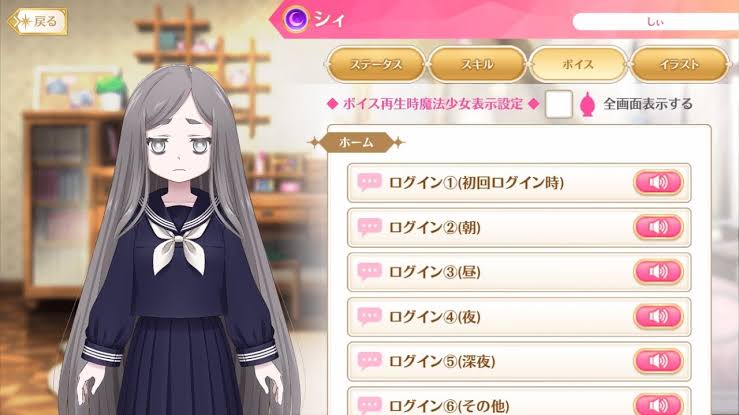Open the イラスト tab
Image resolution: width=739 pixels, height=415 pixels.
click(x=679, y=65)
